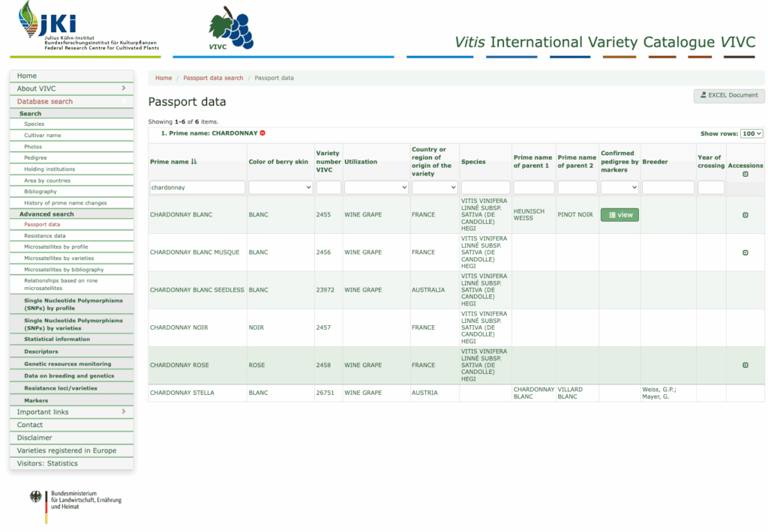
Task: Click the Bundesministerium federal eagle logo
Action: pos(37,498)
